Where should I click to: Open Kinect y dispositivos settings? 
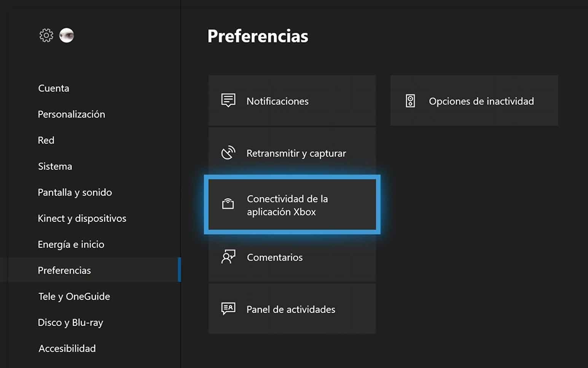[82, 218]
